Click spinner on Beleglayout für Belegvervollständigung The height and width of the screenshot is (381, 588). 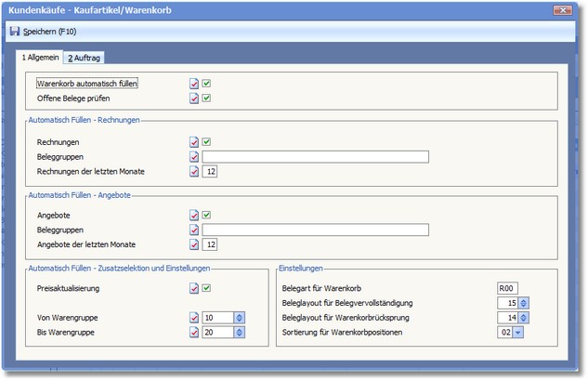click(x=524, y=303)
